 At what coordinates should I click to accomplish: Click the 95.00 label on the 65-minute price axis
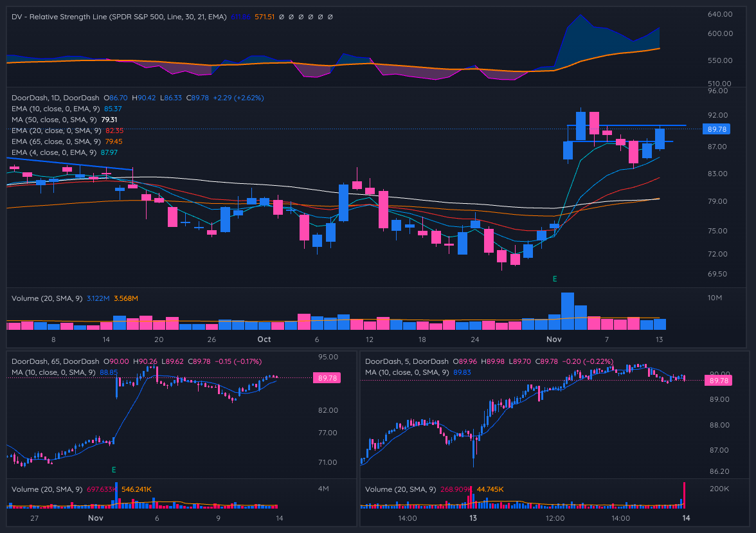click(x=328, y=357)
